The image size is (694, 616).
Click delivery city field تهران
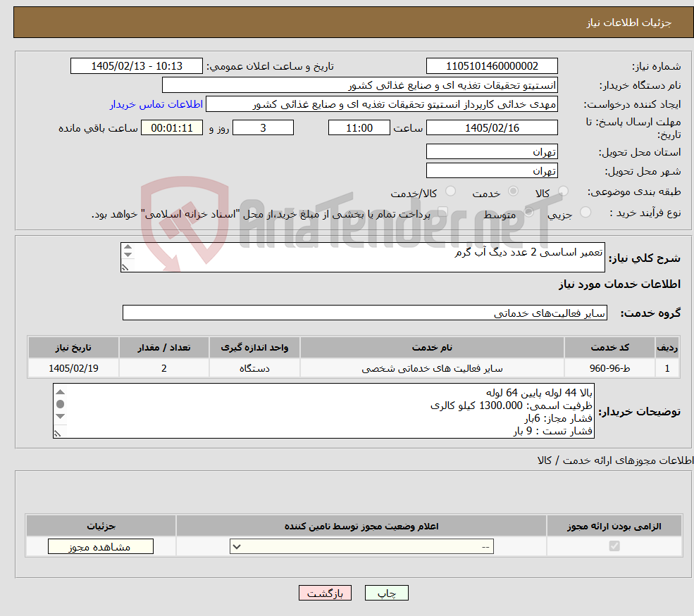(x=492, y=170)
